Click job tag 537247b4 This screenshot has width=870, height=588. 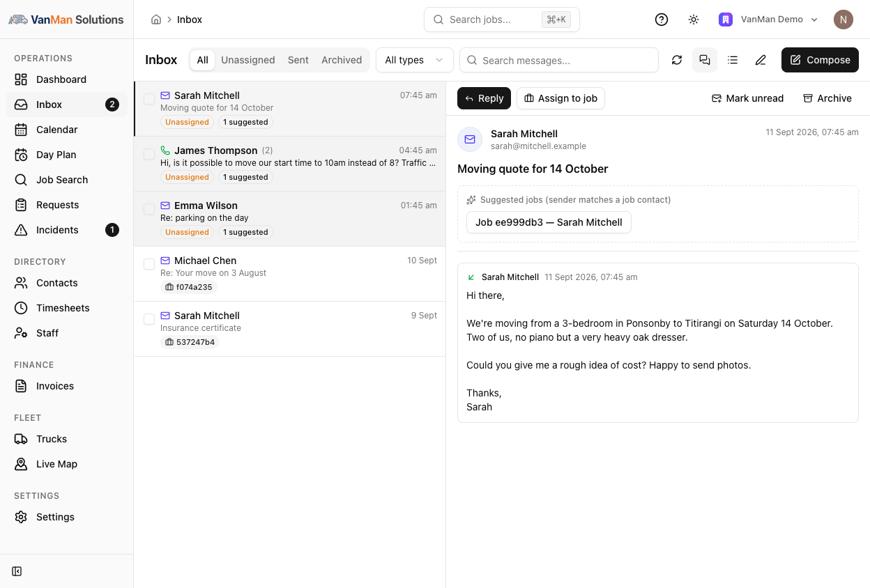[x=190, y=342]
